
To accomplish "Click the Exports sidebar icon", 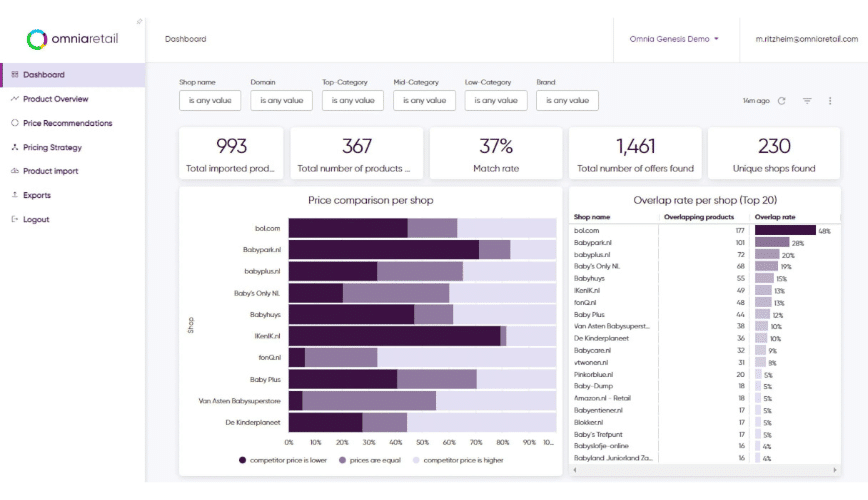I will (15, 195).
